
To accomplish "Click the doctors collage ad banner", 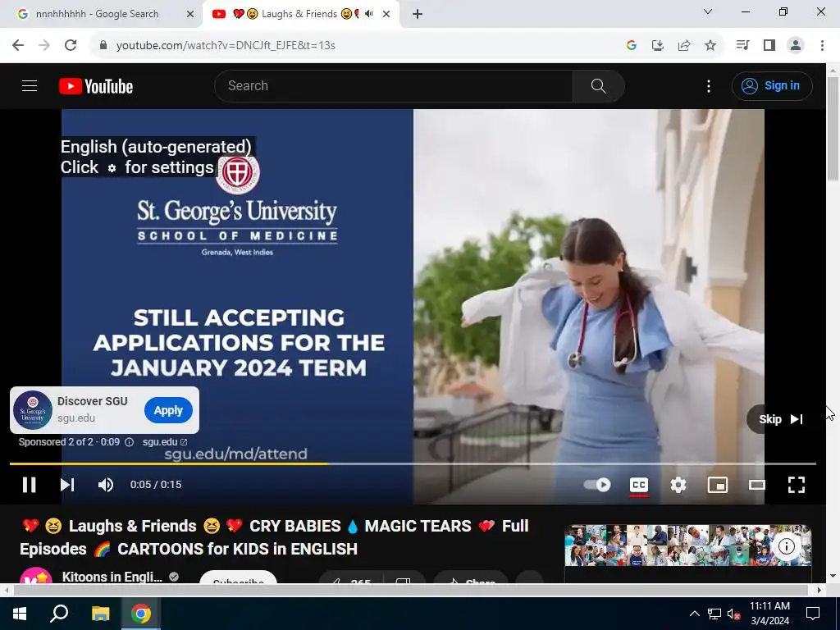I will (x=688, y=546).
